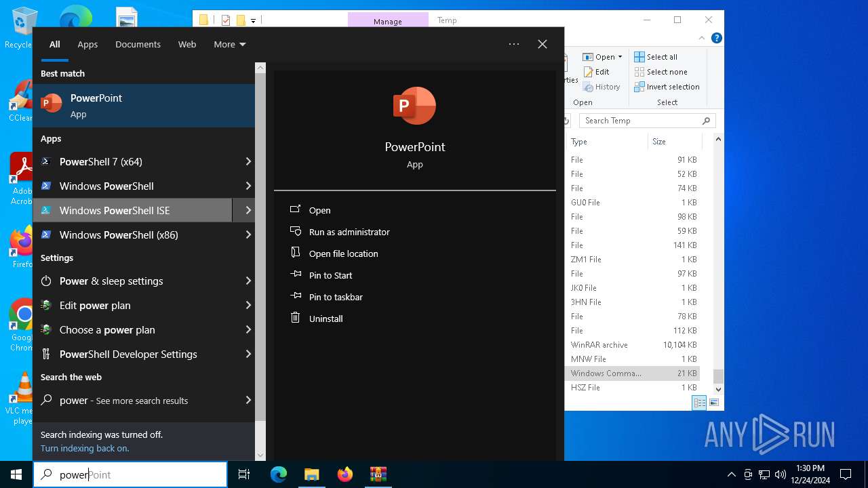868x488 pixels.
Task: Open PowerPoint best match result
Action: 144,106
